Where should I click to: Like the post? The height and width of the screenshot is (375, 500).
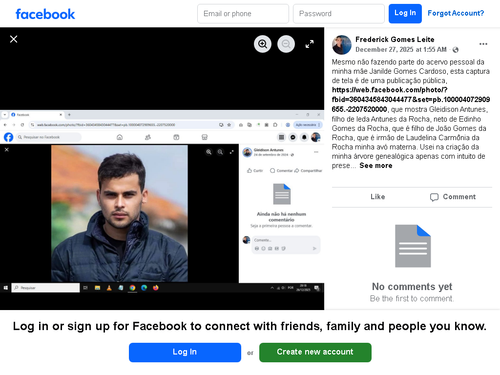click(378, 197)
